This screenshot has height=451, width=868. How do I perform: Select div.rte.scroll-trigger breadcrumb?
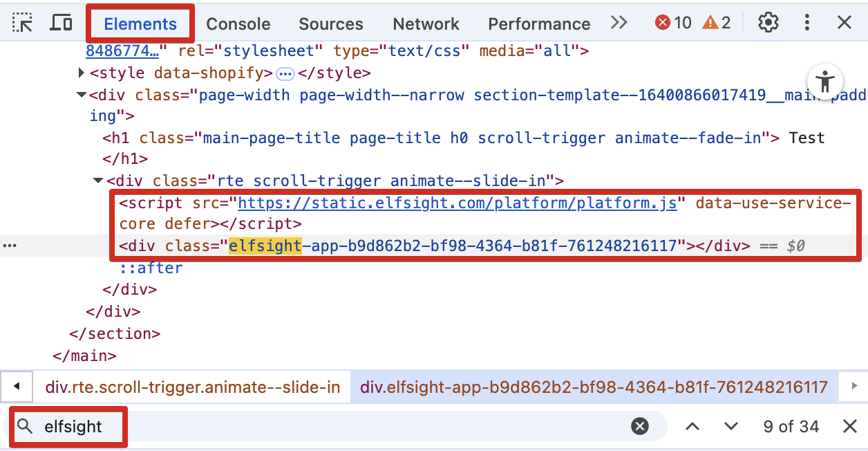click(193, 387)
